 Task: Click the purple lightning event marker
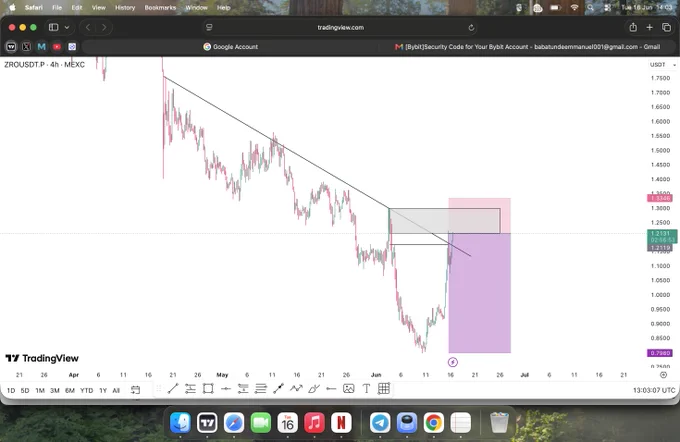tap(452, 362)
